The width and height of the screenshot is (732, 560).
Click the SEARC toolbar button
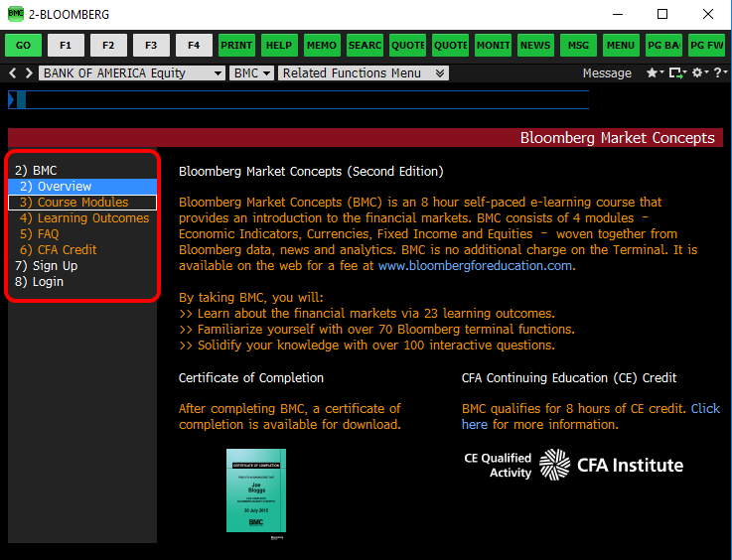click(365, 46)
